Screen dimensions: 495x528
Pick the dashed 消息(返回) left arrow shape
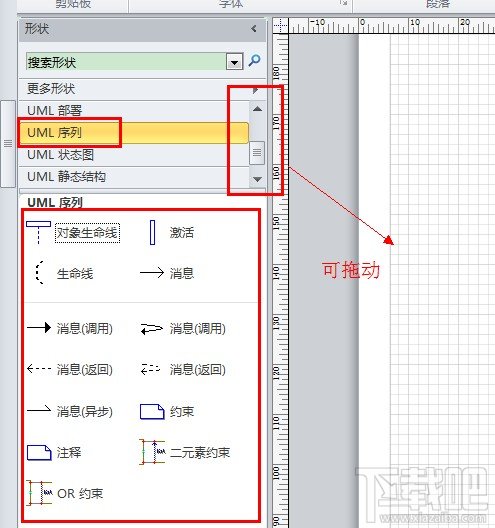click(x=39, y=369)
